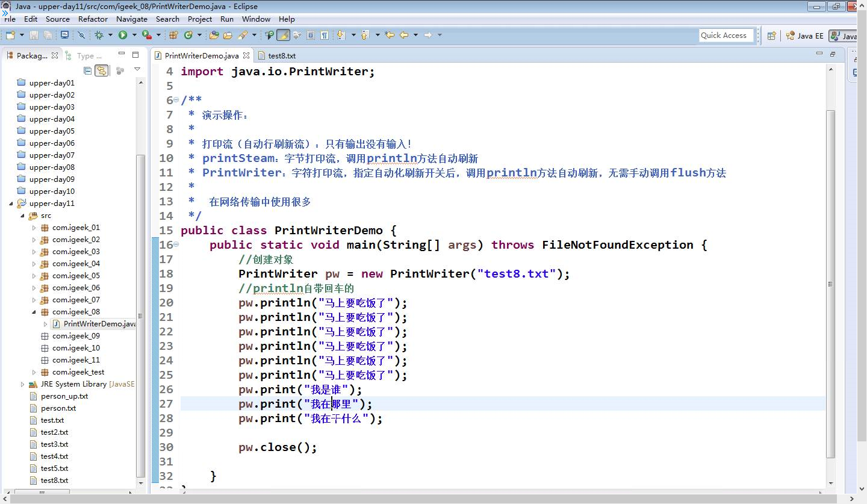Open the Navigate menu
Screen dimensions: 867x504
click(132, 19)
